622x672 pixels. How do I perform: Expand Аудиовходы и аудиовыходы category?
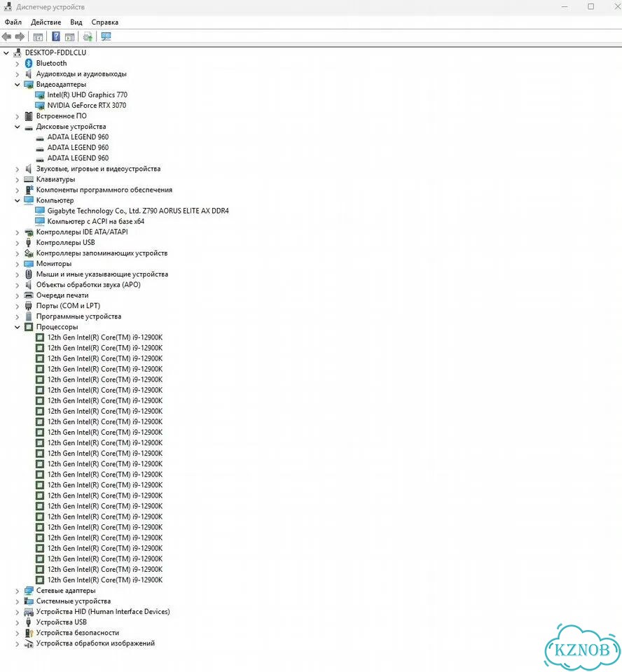click(17, 74)
